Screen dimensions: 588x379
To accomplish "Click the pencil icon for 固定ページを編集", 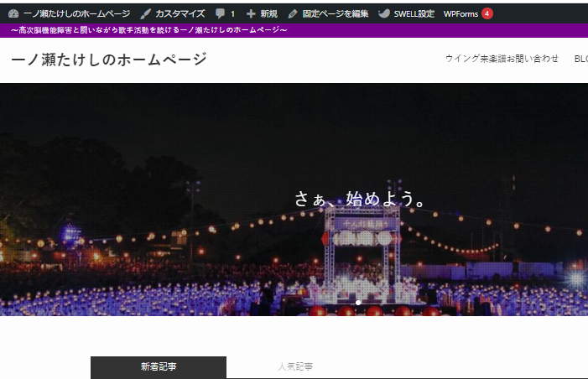I will click(x=293, y=13).
